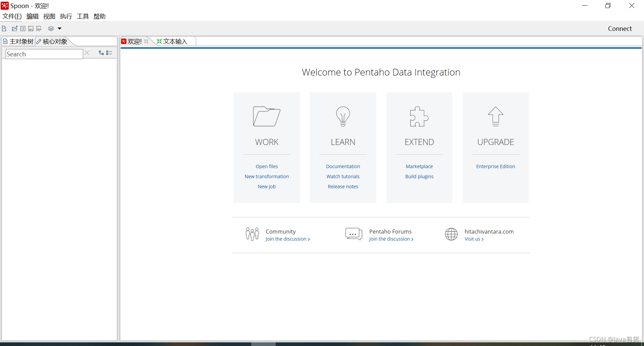Viewport: 644px width, 346px height.
Task: Click the Pentaho Forums heading text
Action: click(x=390, y=232)
